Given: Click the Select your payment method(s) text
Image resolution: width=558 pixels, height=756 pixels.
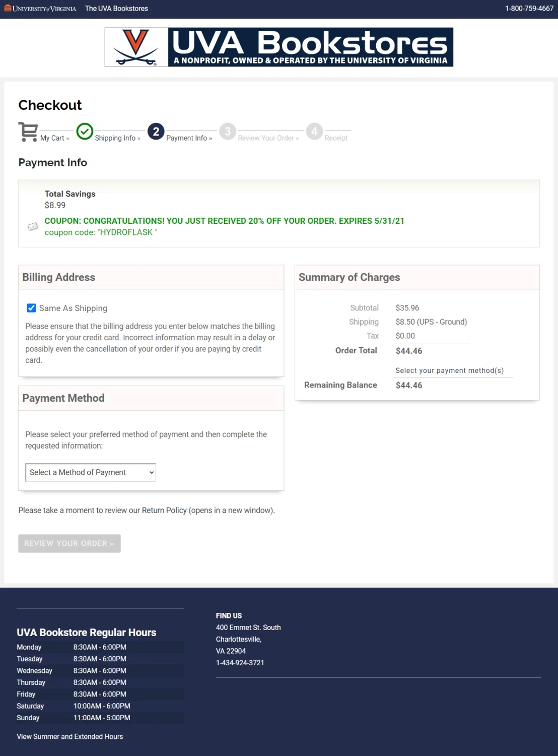Looking at the screenshot, I should pos(450,370).
